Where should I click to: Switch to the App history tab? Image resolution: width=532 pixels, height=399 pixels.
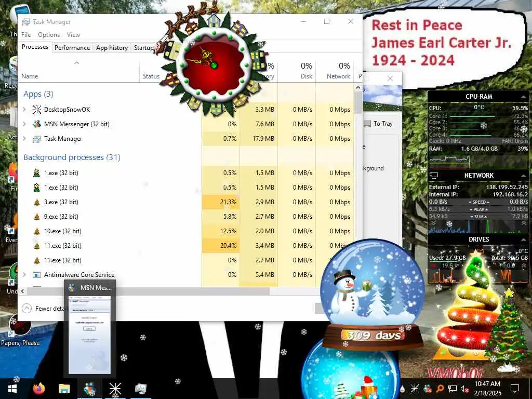pos(112,47)
